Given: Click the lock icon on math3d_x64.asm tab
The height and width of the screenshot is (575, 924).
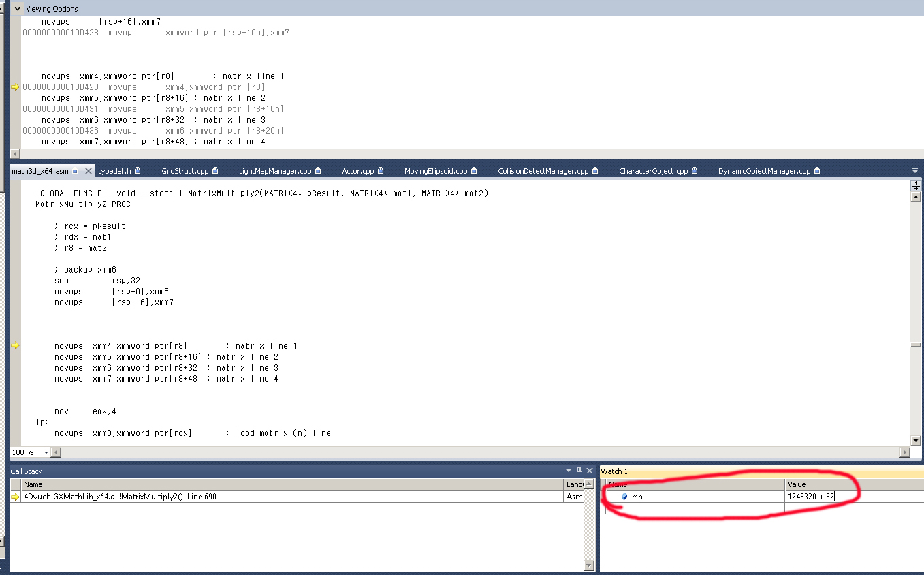Looking at the screenshot, I should [75, 171].
